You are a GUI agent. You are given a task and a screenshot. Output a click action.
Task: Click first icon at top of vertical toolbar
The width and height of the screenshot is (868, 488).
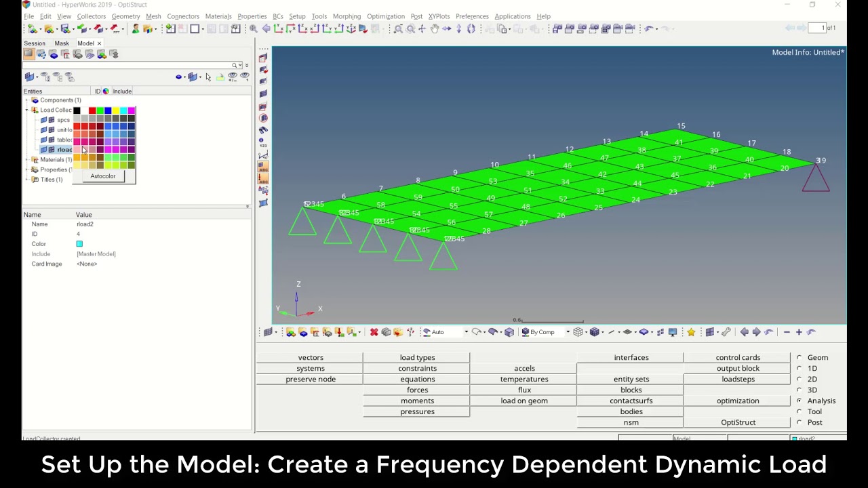tap(263, 58)
